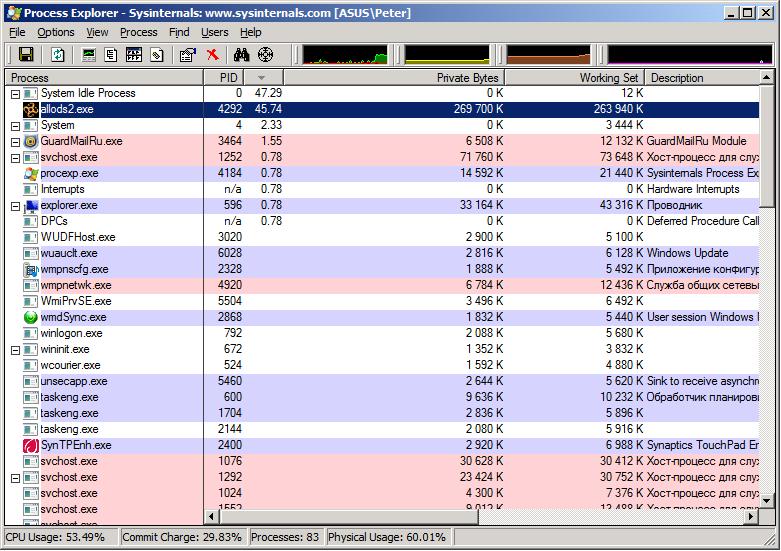Click the I/O activity mini graph
This screenshot has width=781, height=551.
click(690, 55)
